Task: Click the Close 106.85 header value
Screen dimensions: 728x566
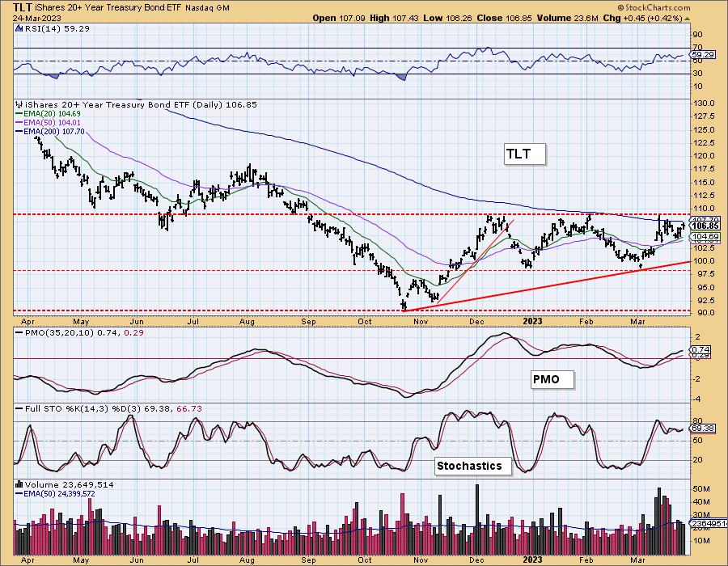Action: pyautogui.click(x=503, y=18)
